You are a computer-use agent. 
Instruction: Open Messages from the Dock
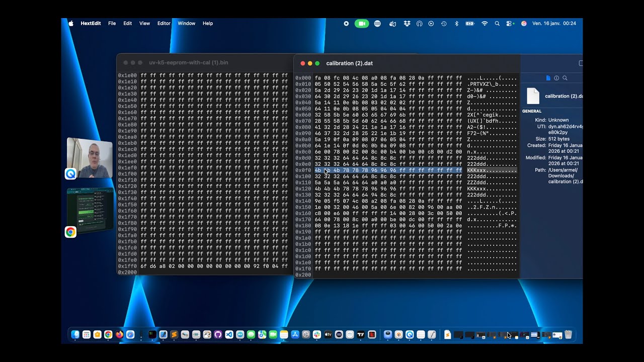tap(251, 334)
